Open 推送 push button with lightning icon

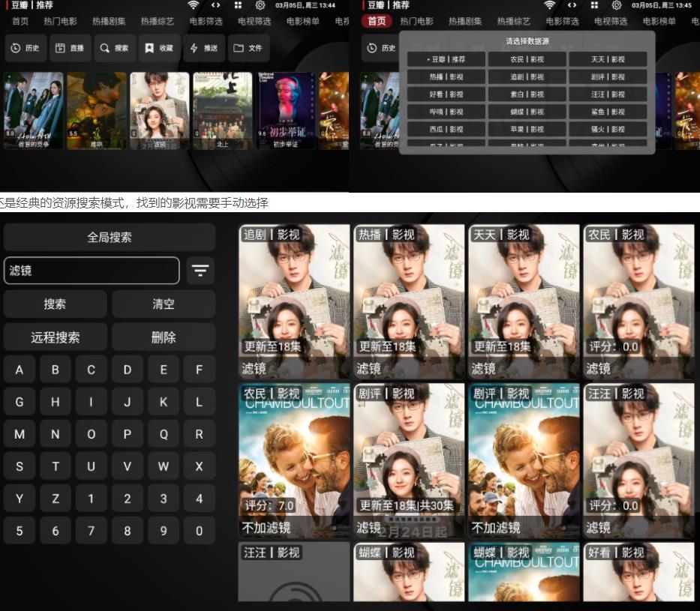(x=204, y=48)
